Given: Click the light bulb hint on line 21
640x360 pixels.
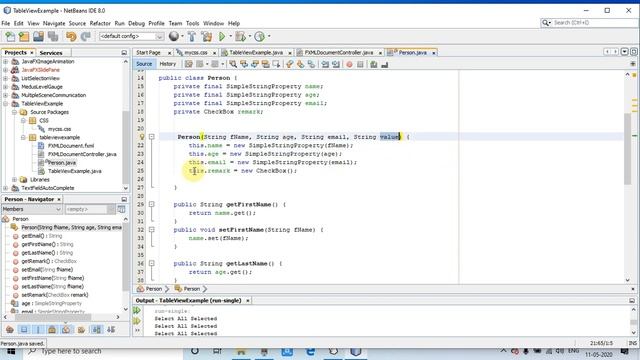Looking at the screenshot, I should coord(142,137).
